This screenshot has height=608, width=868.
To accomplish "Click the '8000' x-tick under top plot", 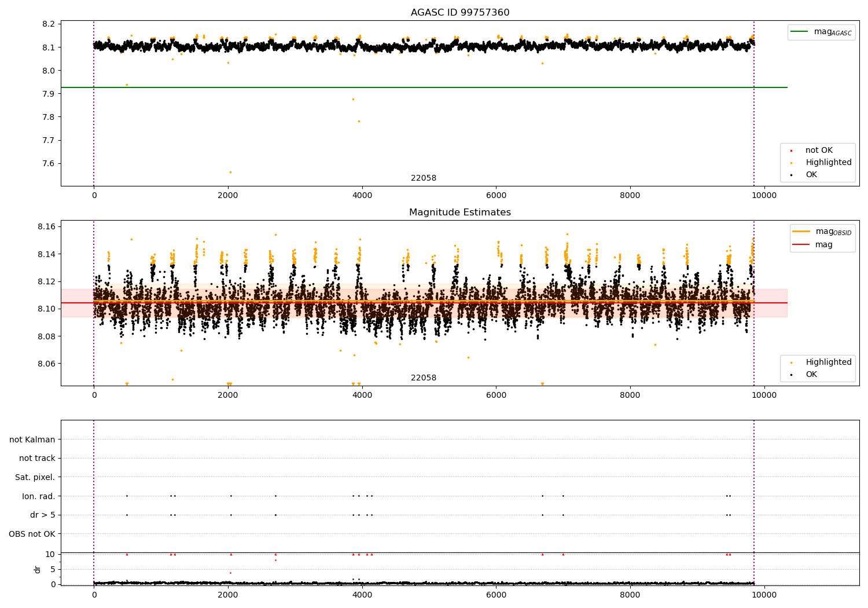I will click(x=630, y=196).
